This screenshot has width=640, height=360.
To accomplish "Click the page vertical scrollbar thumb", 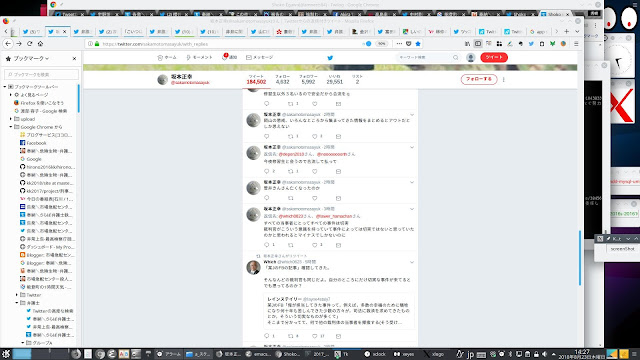I will (580, 258).
